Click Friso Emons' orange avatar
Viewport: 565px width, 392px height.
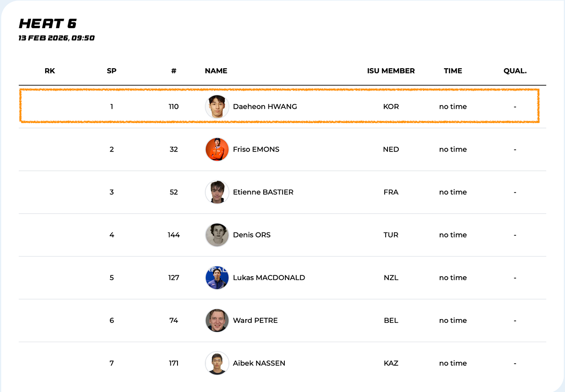tap(217, 150)
